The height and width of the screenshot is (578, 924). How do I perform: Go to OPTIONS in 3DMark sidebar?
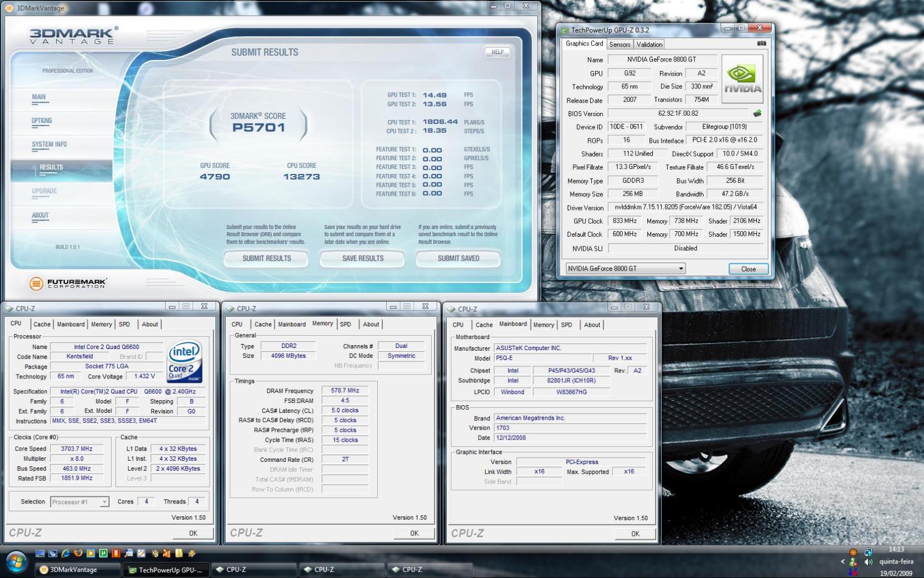point(42,121)
